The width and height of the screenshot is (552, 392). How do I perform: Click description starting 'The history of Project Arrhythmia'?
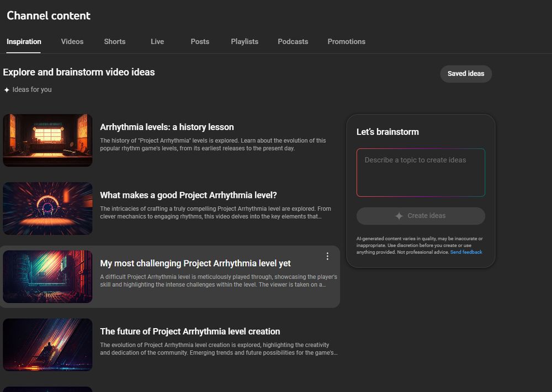click(213, 144)
